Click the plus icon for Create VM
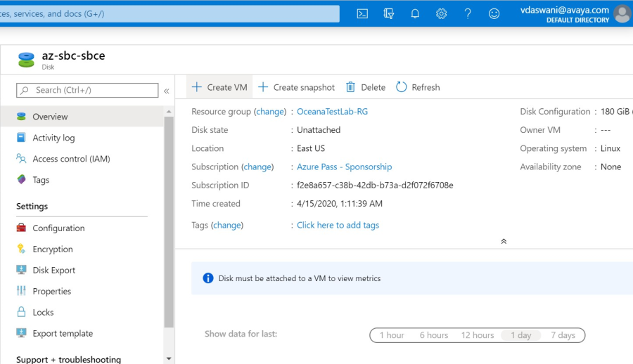 coord(197,87)
